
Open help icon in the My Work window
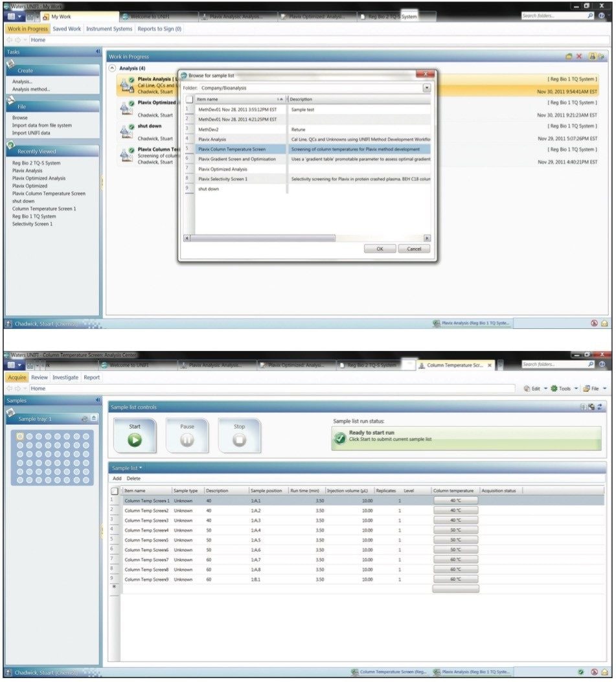tap(601, 16)
